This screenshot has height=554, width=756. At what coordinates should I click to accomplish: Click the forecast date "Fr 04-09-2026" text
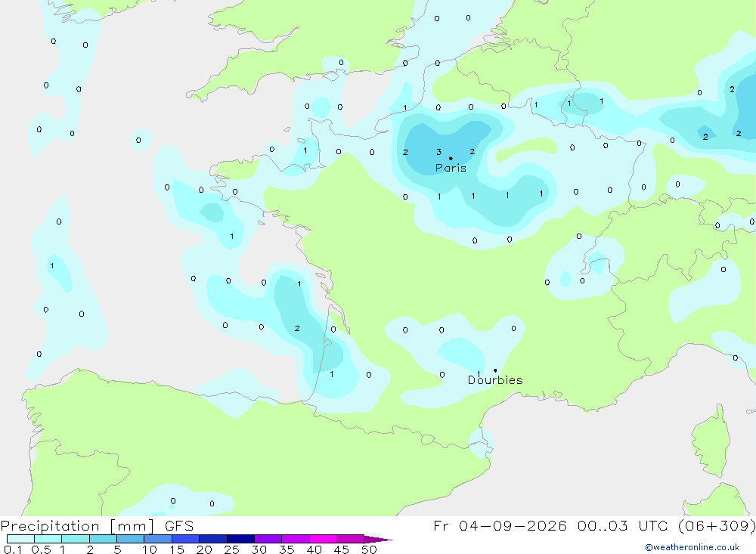[x=500, y=525]
